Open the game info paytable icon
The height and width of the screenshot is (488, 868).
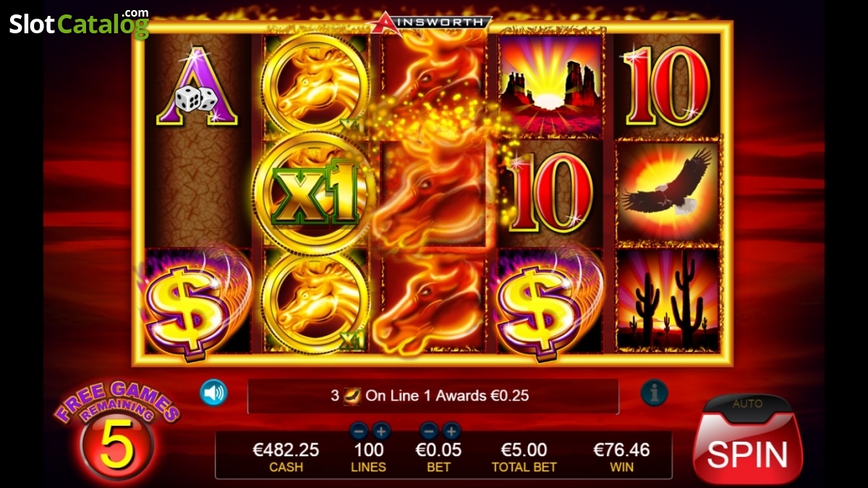coord(654,393)
